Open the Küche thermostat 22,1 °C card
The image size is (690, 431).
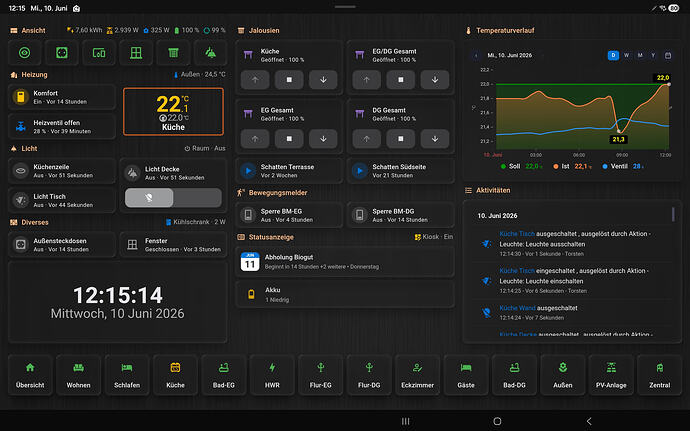(173, 111)
